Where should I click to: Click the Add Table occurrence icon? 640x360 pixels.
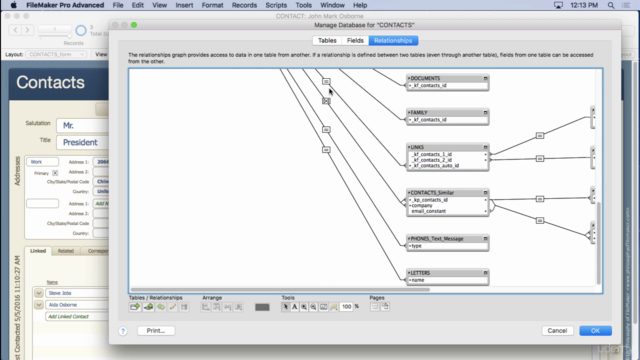point(135,307)
